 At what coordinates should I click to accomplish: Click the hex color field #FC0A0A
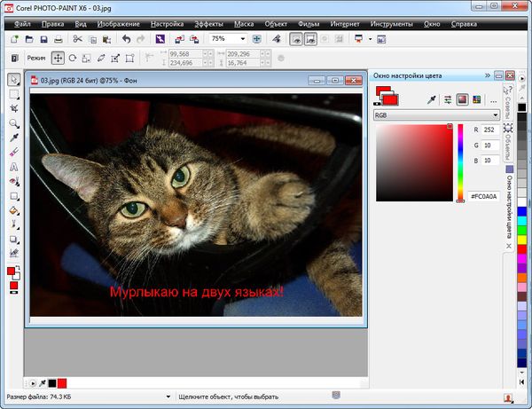point(484,195)
